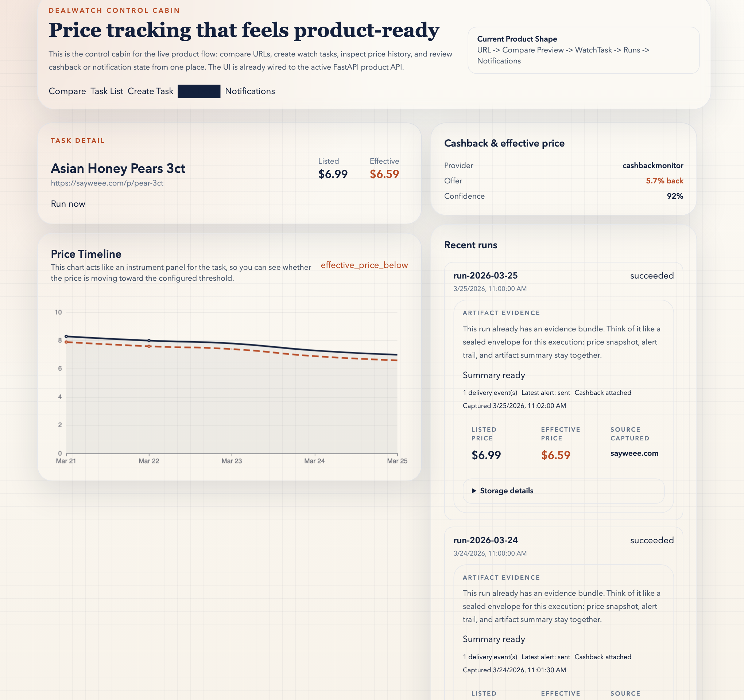Click the disclosure triangle beside Storage details

click(x=474, y=490)
